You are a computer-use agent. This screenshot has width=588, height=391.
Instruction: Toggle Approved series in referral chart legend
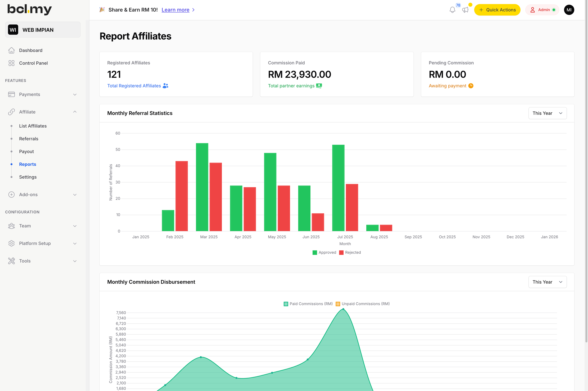(324, 252)
